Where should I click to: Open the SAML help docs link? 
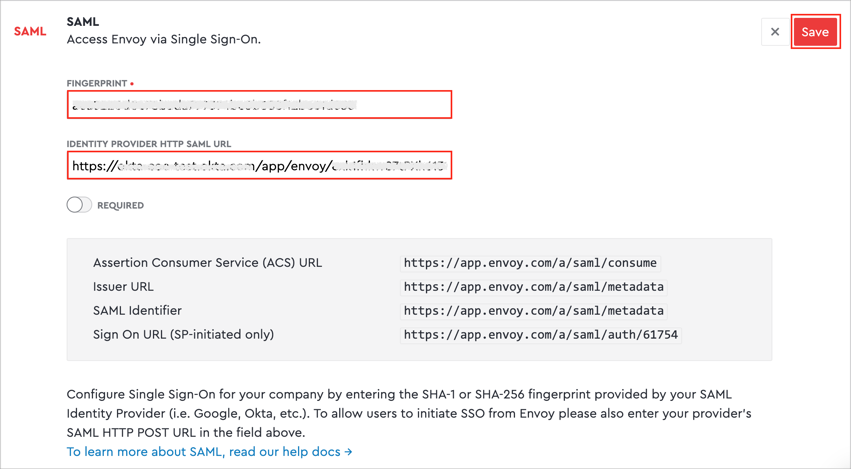(x=209, y=452)
